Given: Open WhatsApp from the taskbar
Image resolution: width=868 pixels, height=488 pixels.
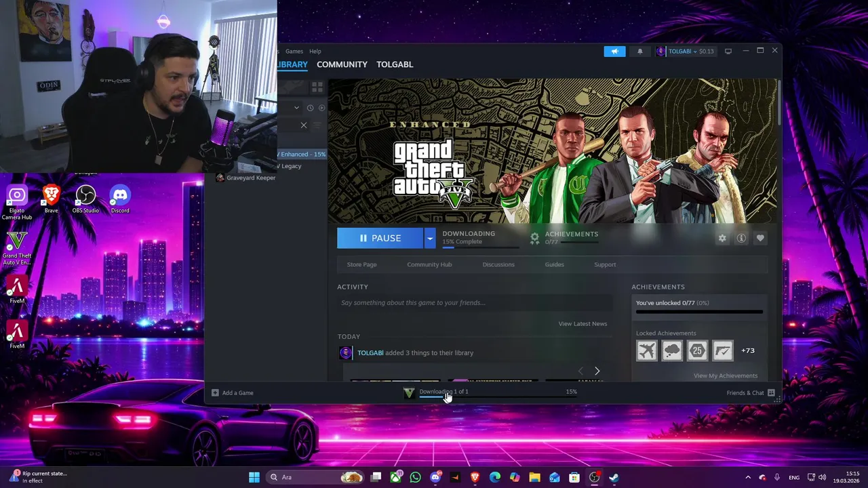Looking at the screenshot, I should coord(416,477).
